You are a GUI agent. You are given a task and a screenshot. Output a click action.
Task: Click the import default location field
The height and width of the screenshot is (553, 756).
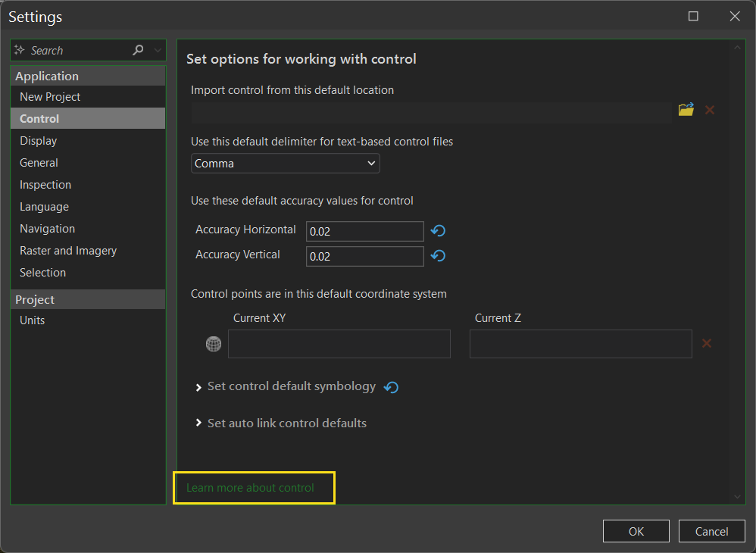tap(431, 112)
